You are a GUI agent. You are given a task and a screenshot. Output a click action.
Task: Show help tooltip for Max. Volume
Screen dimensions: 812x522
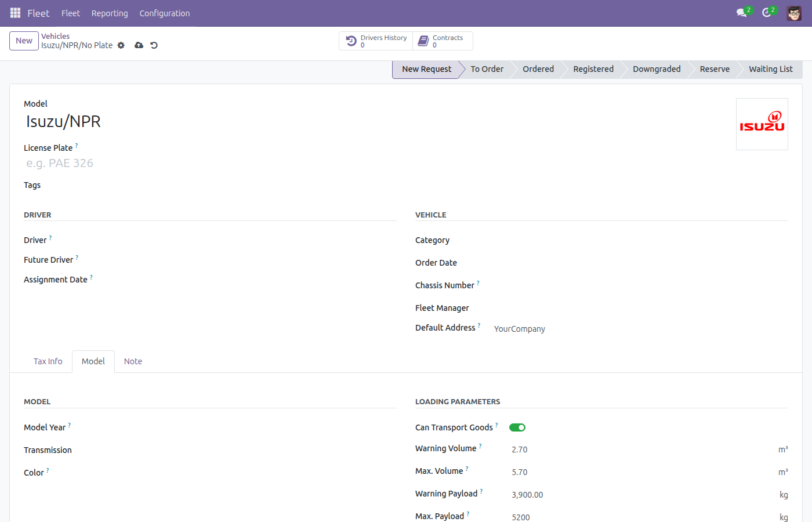click(467, 468)
